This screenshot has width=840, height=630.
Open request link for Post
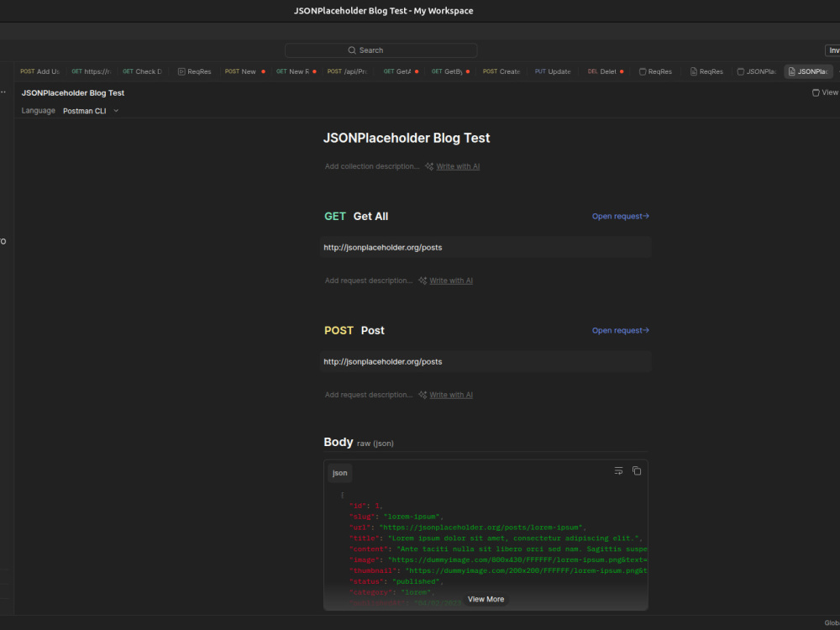(x=621, y=330)
